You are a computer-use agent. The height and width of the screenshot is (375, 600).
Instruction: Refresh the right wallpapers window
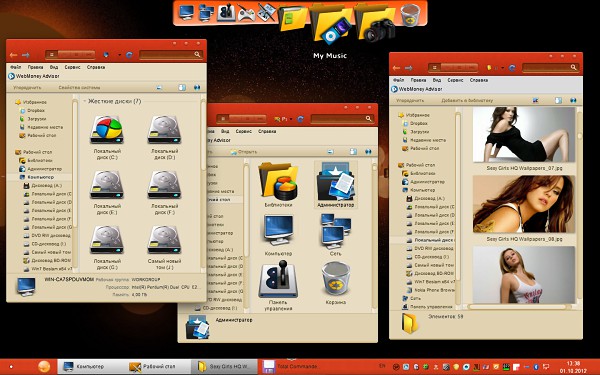(512, 68)
